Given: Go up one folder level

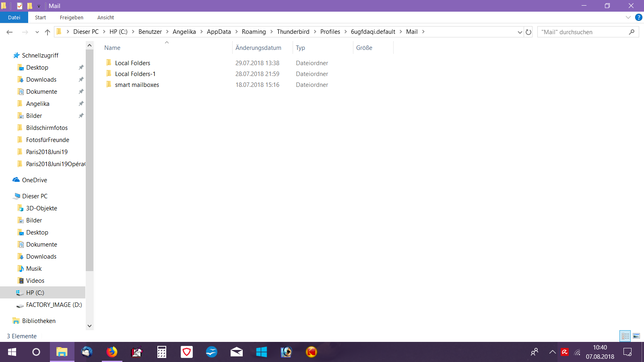Looking at the screenshot, I should click(x=47, y=32).
